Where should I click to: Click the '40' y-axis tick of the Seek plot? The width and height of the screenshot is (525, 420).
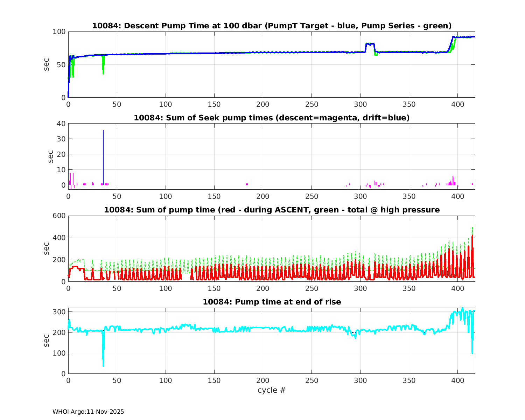coord(62,124)
